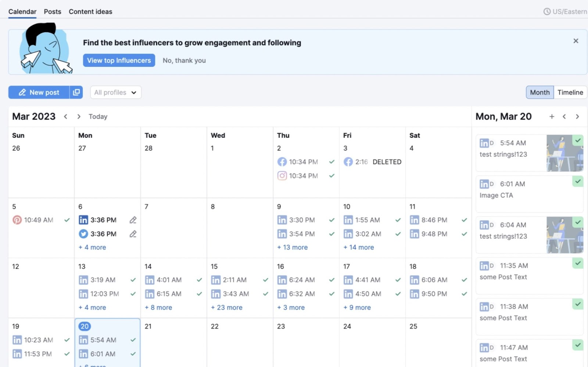Click the clock icon beside US/Eastern
Screen dimensions: 588x367
click(547, 11)
